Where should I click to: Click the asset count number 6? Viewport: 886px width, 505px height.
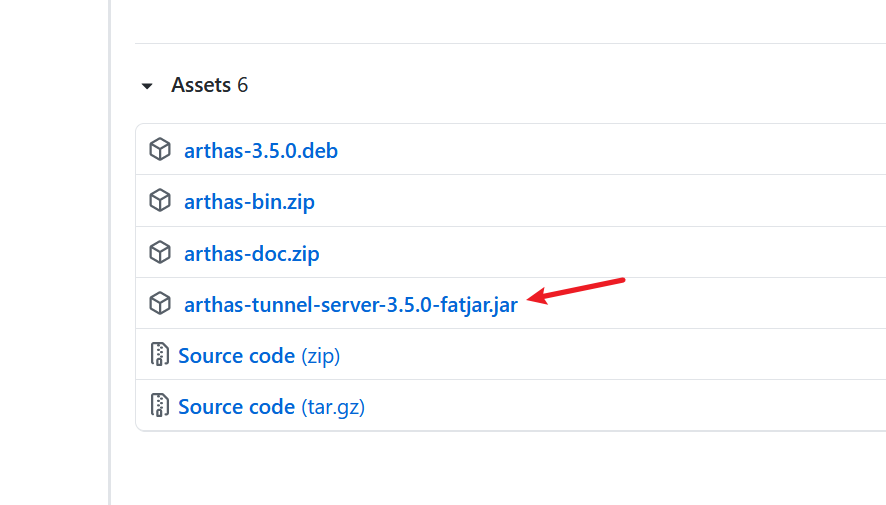click(242, 85)
